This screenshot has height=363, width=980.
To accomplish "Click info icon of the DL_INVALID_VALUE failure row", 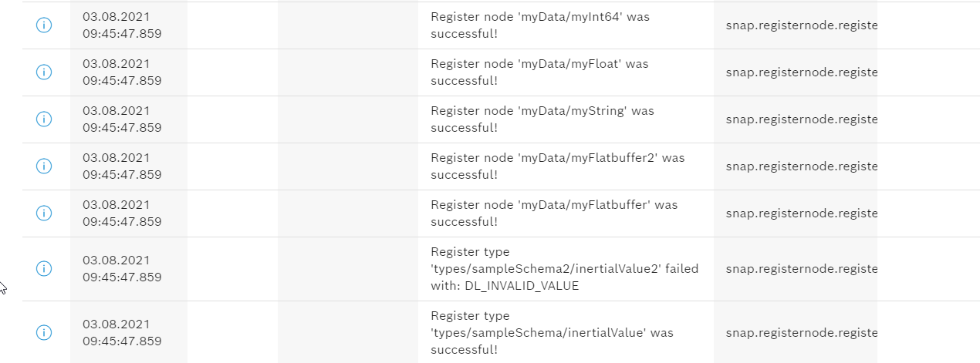I will click(44, 268).
